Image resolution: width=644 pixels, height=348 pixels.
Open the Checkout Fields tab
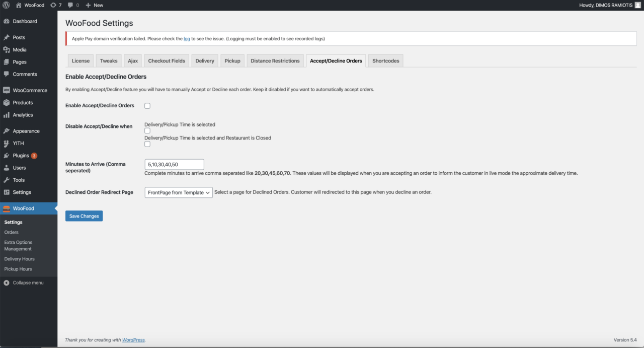tap(167, 61)
